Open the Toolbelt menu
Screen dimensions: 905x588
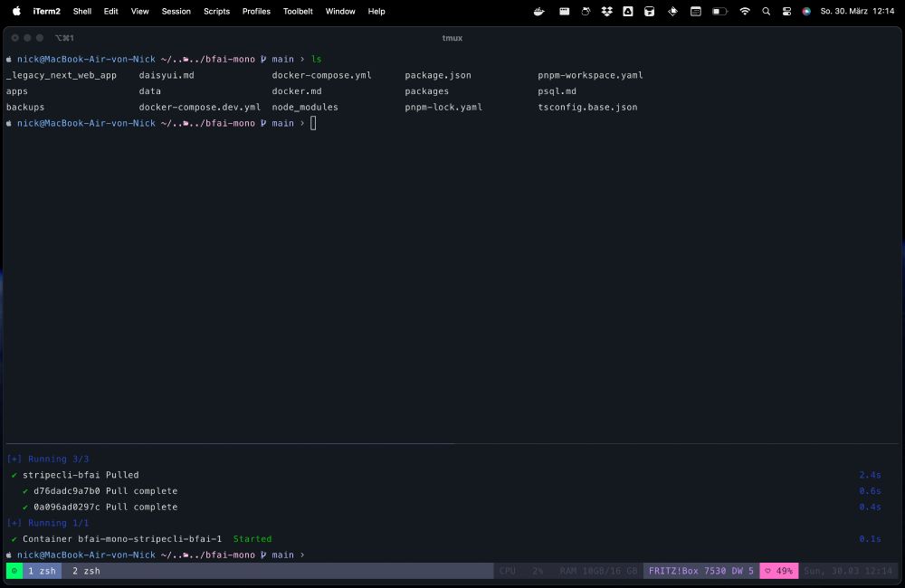tap(298, 11)
